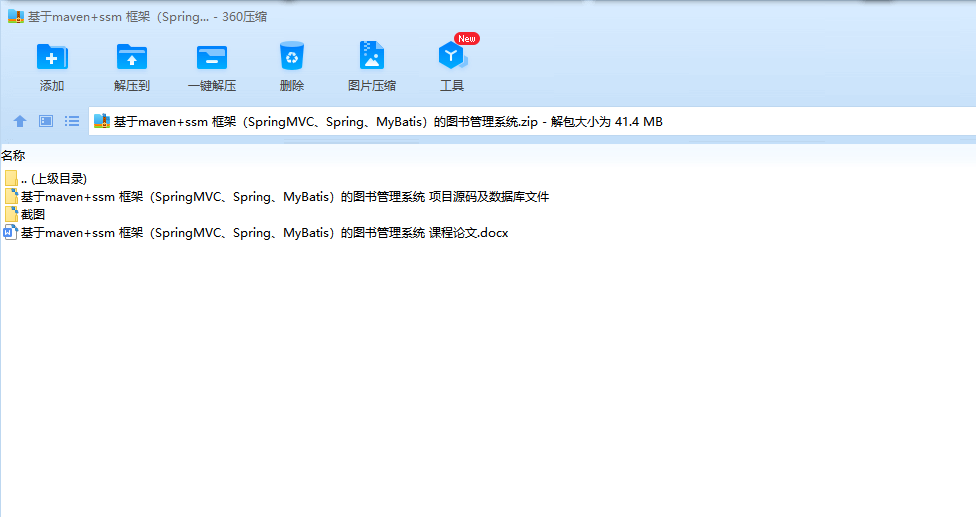Open the 图片压缩 (Image compression) tool

click(x=372, y=56)
